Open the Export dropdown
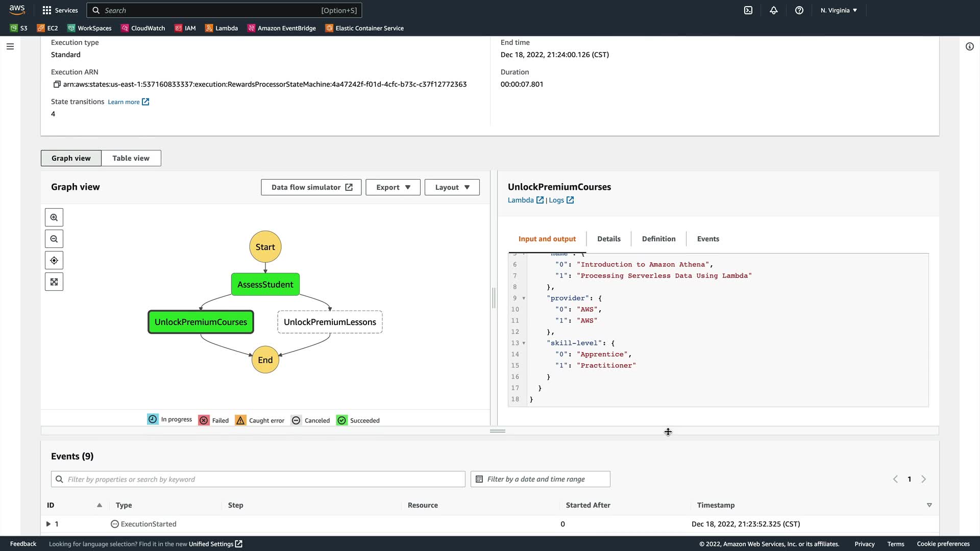This screenshot has width=980, height=551. 393,187
